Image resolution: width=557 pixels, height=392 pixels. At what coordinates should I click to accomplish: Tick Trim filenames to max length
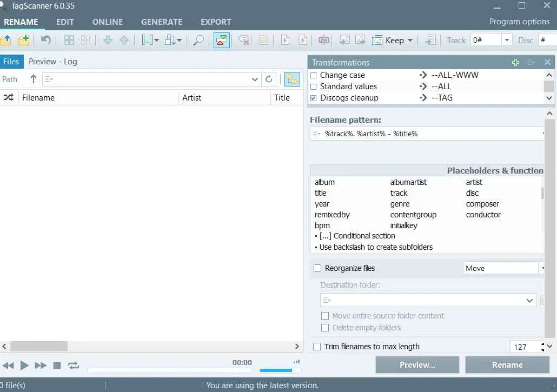click(x=317, y=347)
